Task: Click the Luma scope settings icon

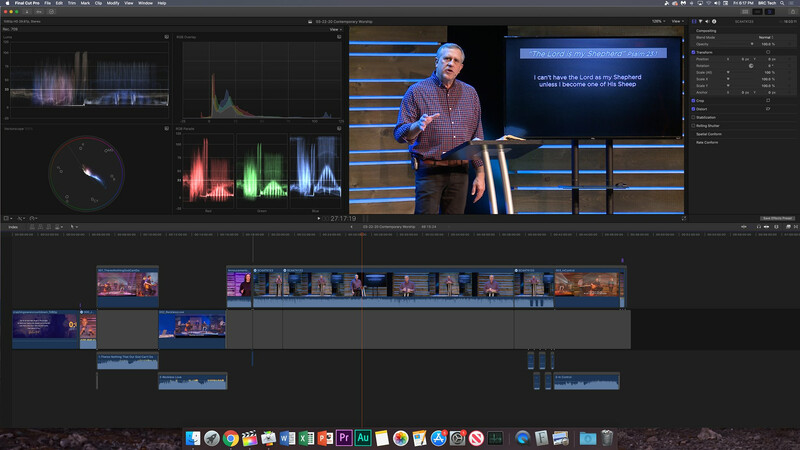Action: tap(166, 37)
